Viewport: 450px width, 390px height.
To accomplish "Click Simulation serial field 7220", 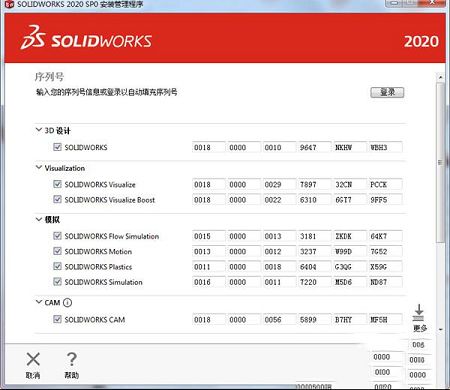I will click(314, 282).
